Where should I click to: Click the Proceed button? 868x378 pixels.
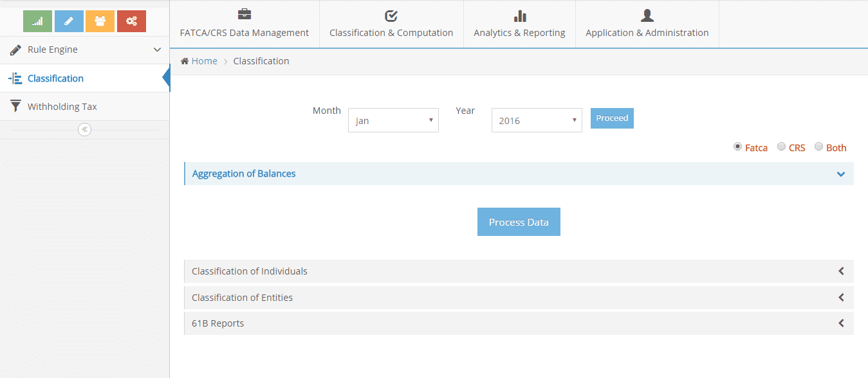(x=612, y=118)
